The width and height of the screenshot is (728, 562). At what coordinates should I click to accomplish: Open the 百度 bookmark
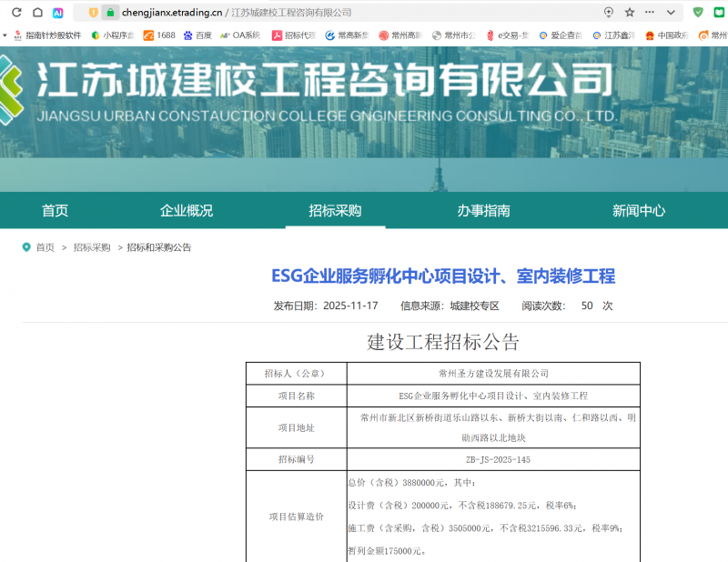[197, 35]
